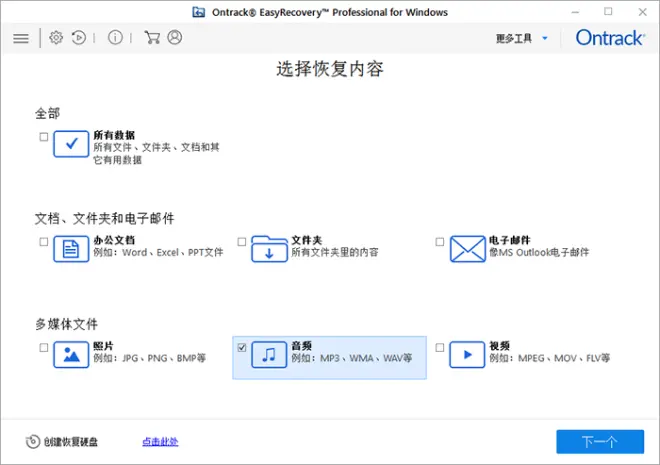Check the 照片 checkbox

pyautogui.click(x=43, y=348)
